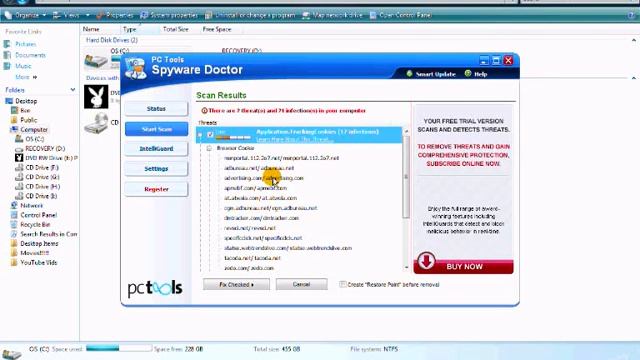Open the Organize menu in Explorer

click(25, 15)
